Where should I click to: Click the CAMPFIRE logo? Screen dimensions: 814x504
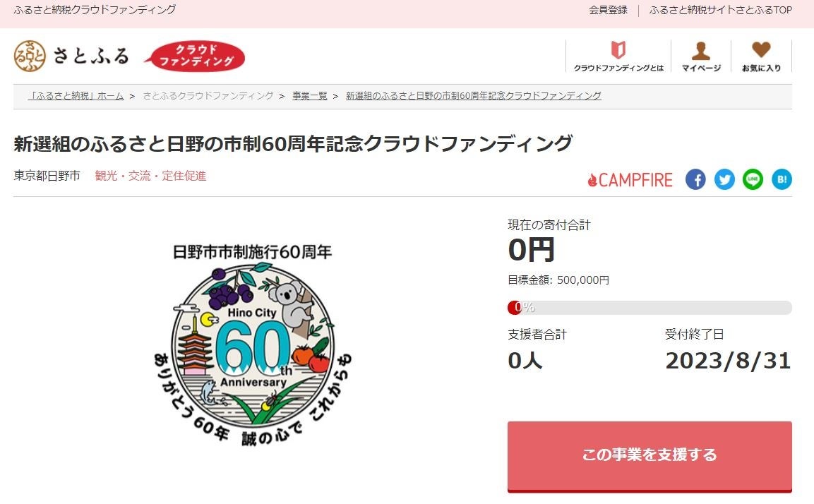coord(630,180)
